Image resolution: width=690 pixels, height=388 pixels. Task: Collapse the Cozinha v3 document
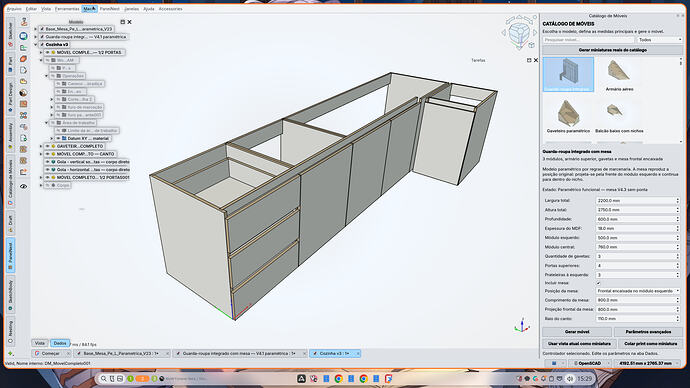coord(36,45)
